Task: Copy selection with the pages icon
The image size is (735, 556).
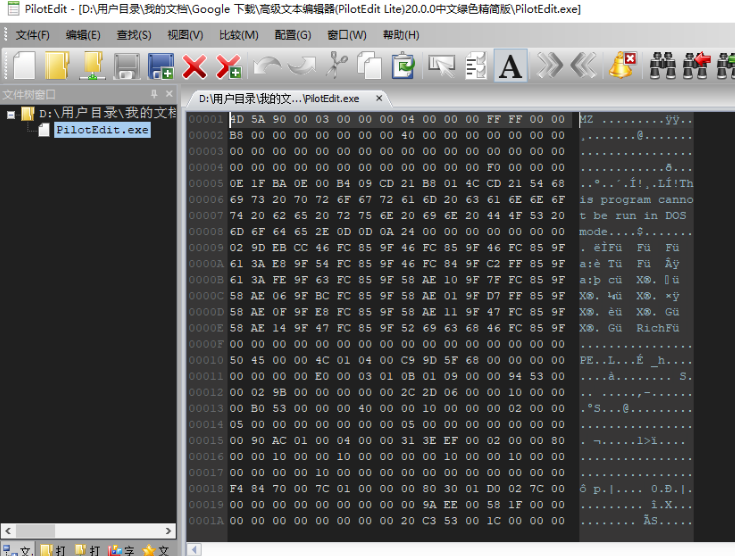Action: pos(369,65)
